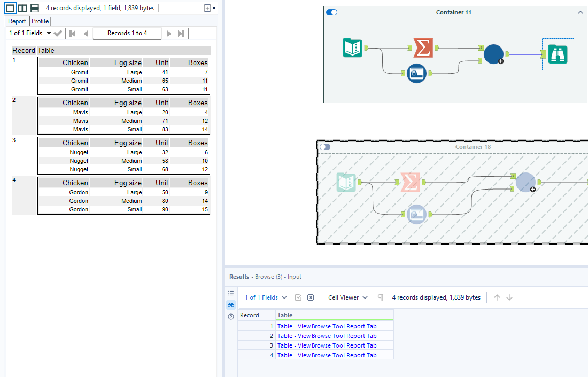This screenshot has width=588, height=377.
Task: Click the up arrow in Results toolbar
Action: [497, 297]
